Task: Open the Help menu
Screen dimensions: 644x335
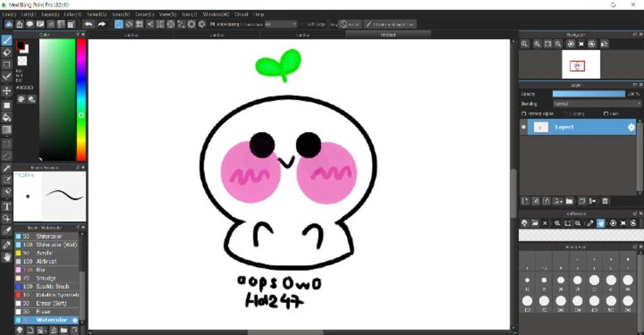Action: (x=258, y=14)
